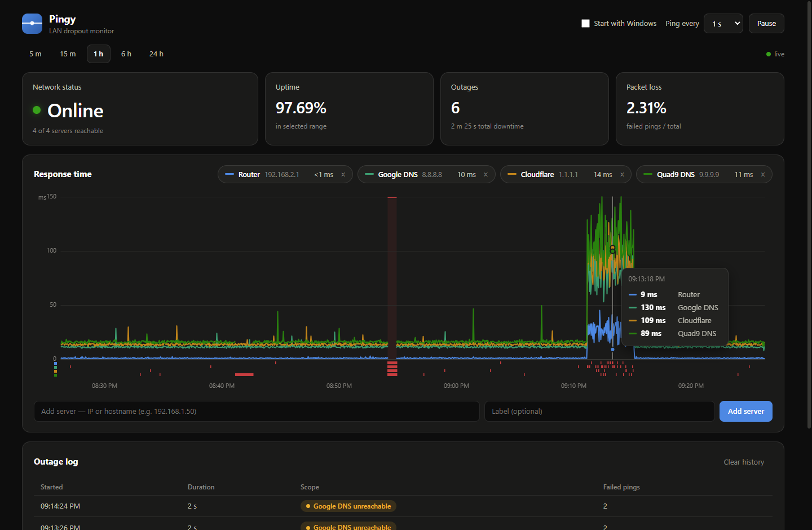The height and width of the screenshot is (530, 812).
Task: Remove the Cloudflare server chip
Action: [622, 175]
